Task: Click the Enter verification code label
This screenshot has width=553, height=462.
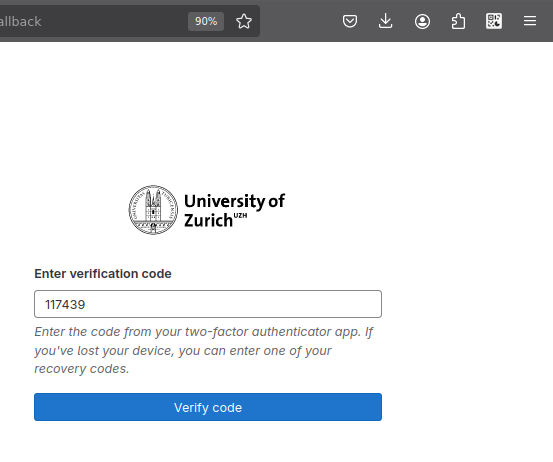Action: coord(103,274)
